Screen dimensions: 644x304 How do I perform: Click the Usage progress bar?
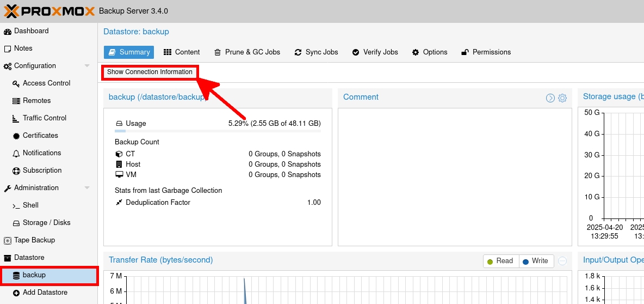[218, 131]
